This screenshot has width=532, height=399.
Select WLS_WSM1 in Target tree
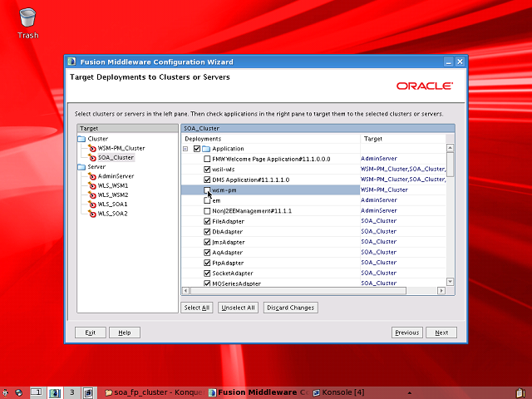[x=113, y=185]
